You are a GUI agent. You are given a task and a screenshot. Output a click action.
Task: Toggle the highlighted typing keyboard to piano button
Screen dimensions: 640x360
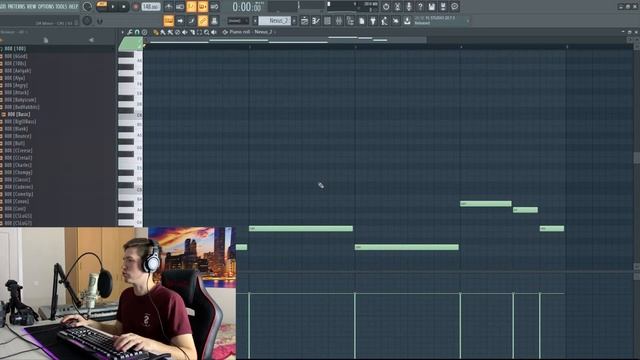169,21
